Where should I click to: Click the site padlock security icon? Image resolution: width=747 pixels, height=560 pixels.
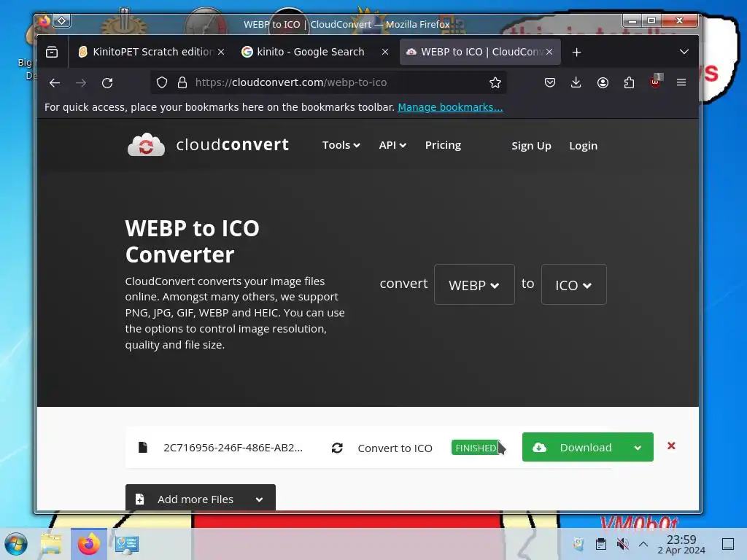[182, 83]
